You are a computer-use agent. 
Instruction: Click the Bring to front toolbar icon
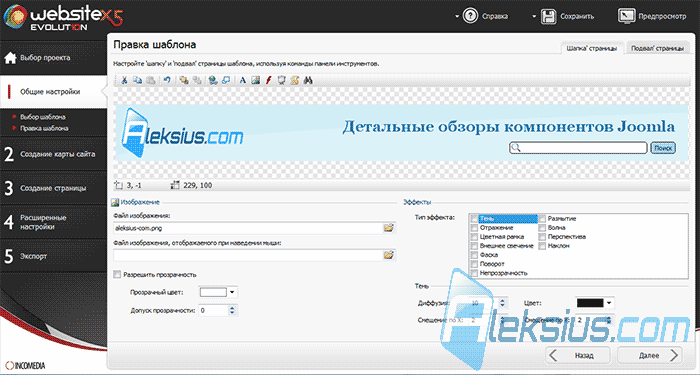[x=184, y=80]
